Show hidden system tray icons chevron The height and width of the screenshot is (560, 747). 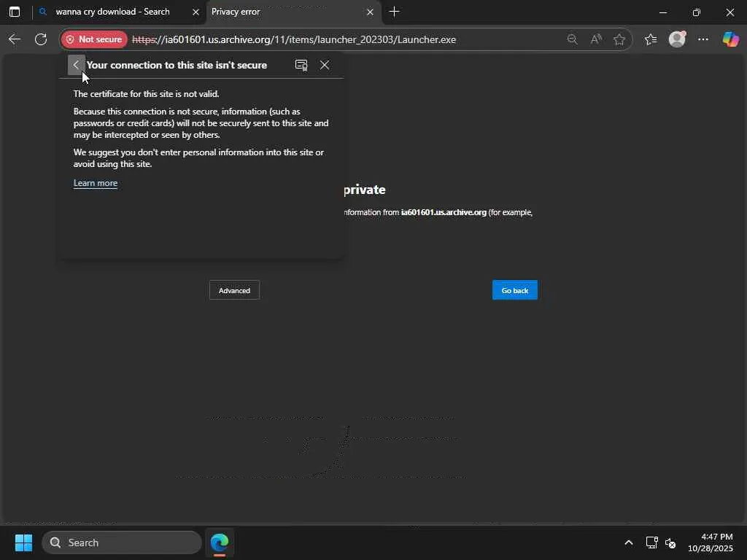[629, 542]
